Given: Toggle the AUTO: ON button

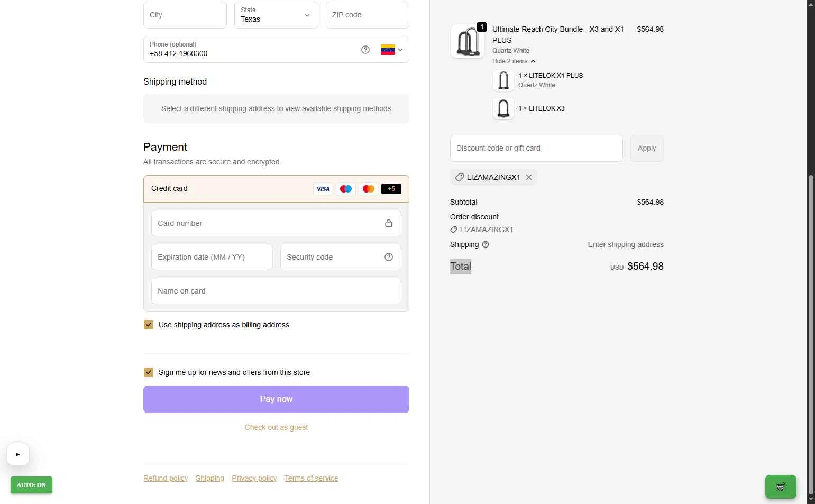Looking at the screenshot, I should pos(31,485).
